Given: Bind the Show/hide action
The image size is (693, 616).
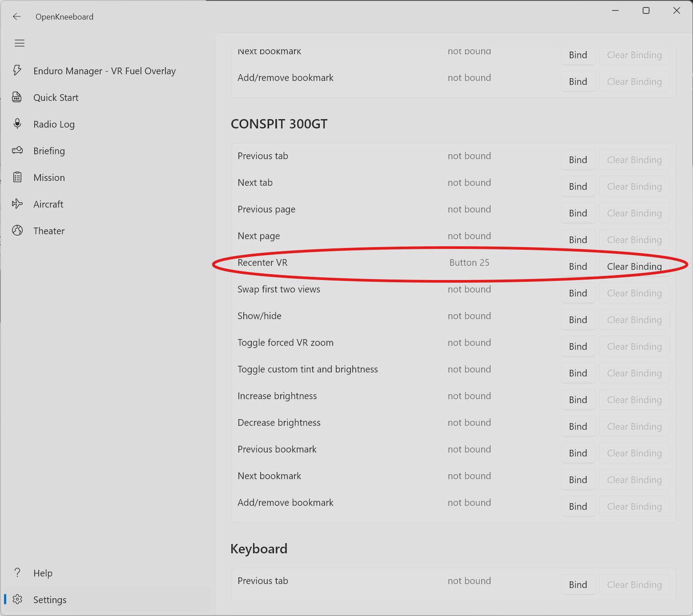Looking at the screenshot, I should pyautogui.click(x=578, y=320).
